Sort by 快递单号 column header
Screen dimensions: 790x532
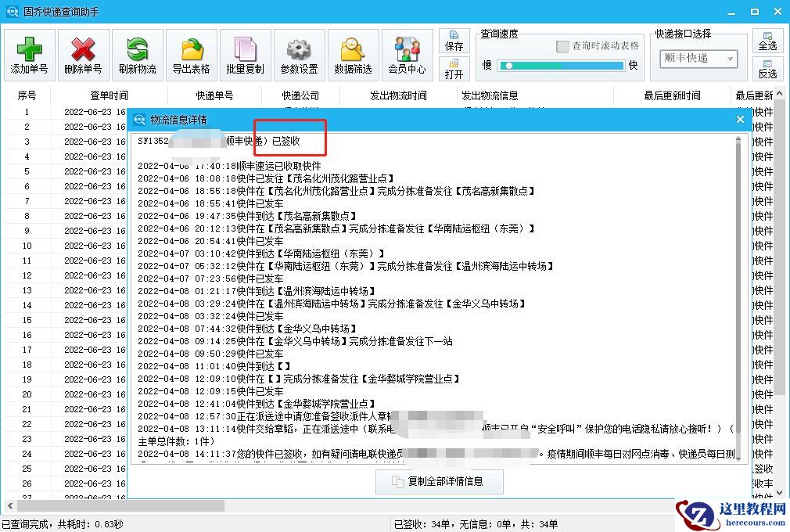pos(214,95)
